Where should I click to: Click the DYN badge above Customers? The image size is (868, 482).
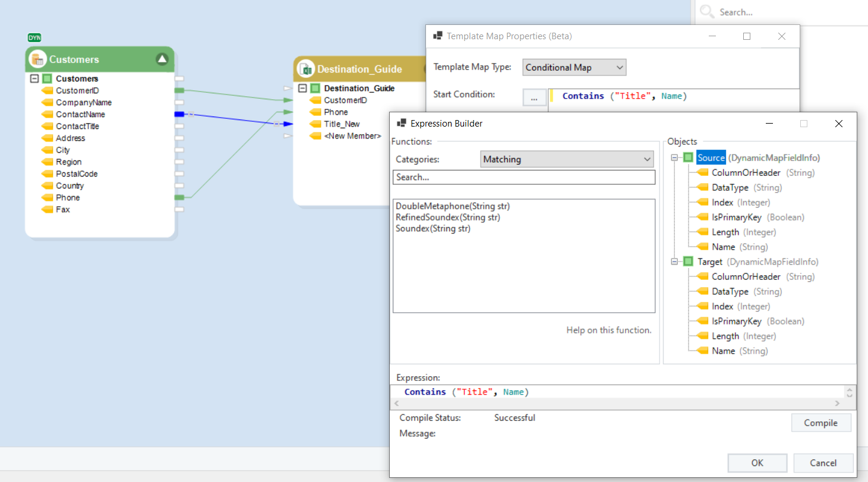coord(34,37)
